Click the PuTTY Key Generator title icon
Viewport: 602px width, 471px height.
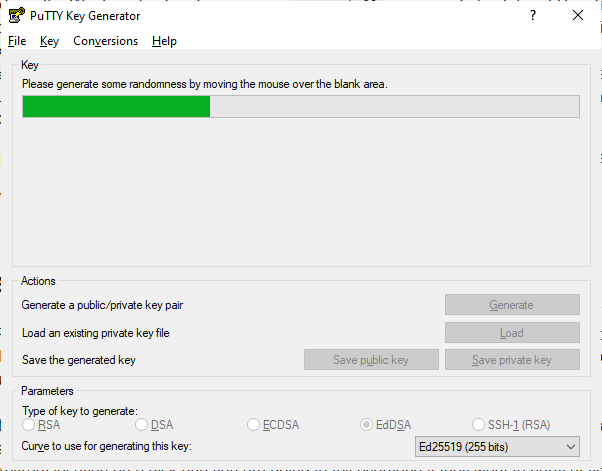tap(17, 15)
